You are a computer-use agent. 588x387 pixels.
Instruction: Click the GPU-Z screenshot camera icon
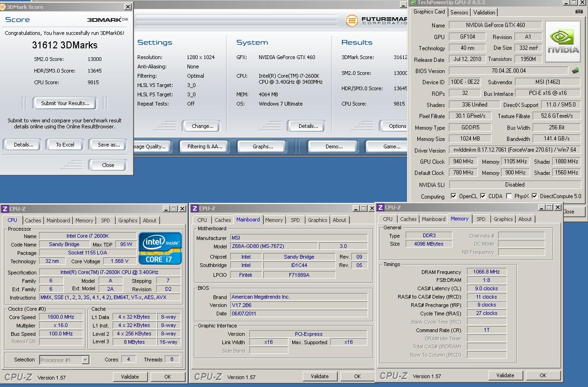click(x=579, y=12)
